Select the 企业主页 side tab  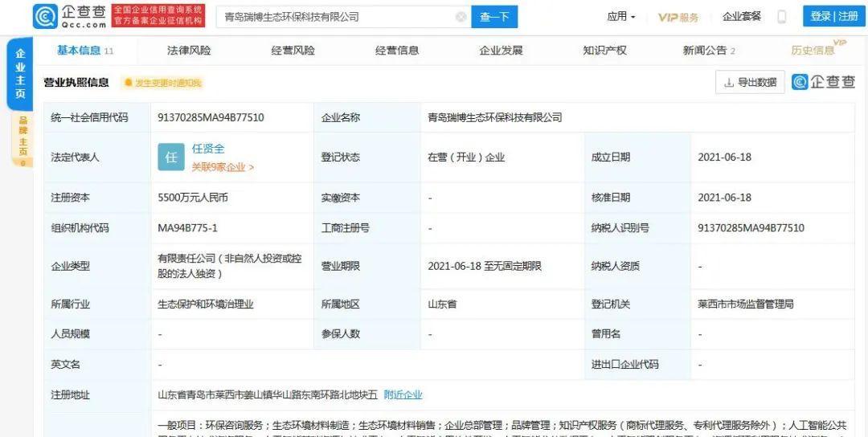[x=20, y=74]
